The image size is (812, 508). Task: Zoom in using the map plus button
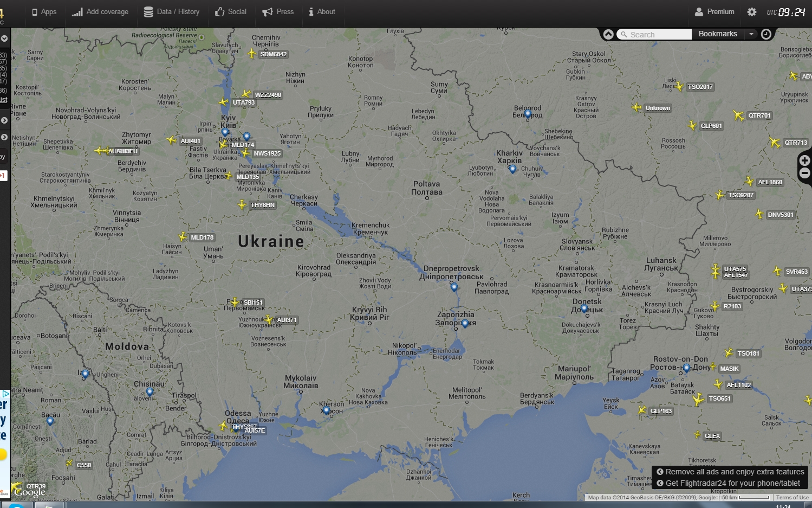(804, 160)
